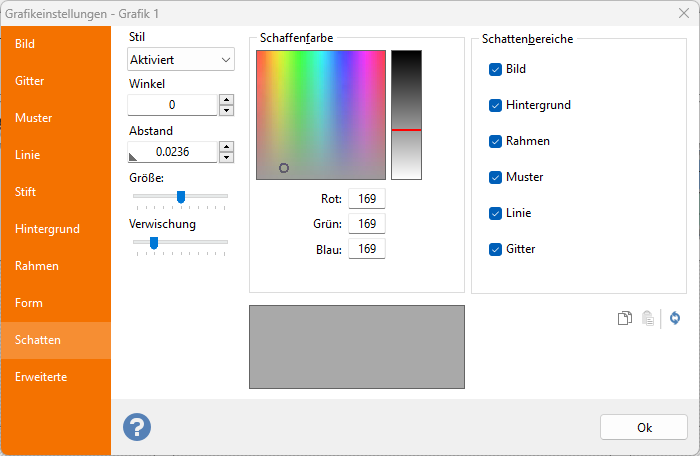Viewport: 700px width, 456px height.
Task: Disable the Gitter checkbox in Schattenbereiche
Action: 495,249
